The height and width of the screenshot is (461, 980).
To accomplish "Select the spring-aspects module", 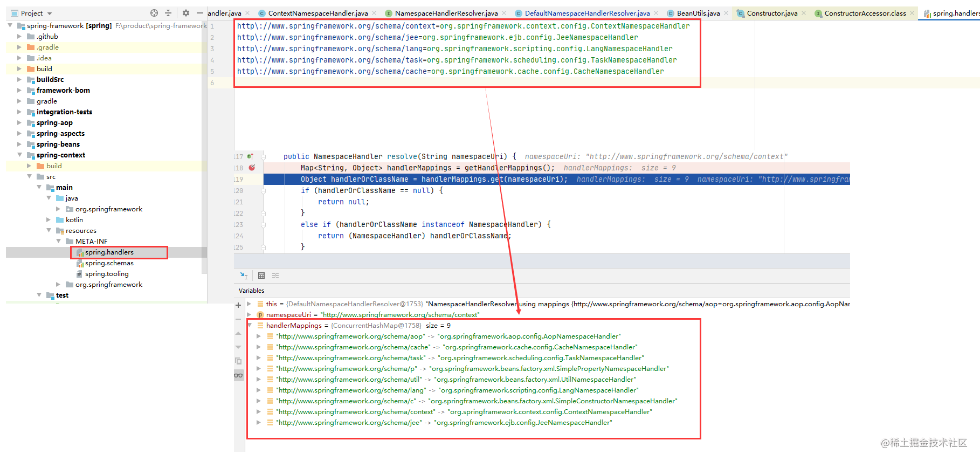I will 60,134.
